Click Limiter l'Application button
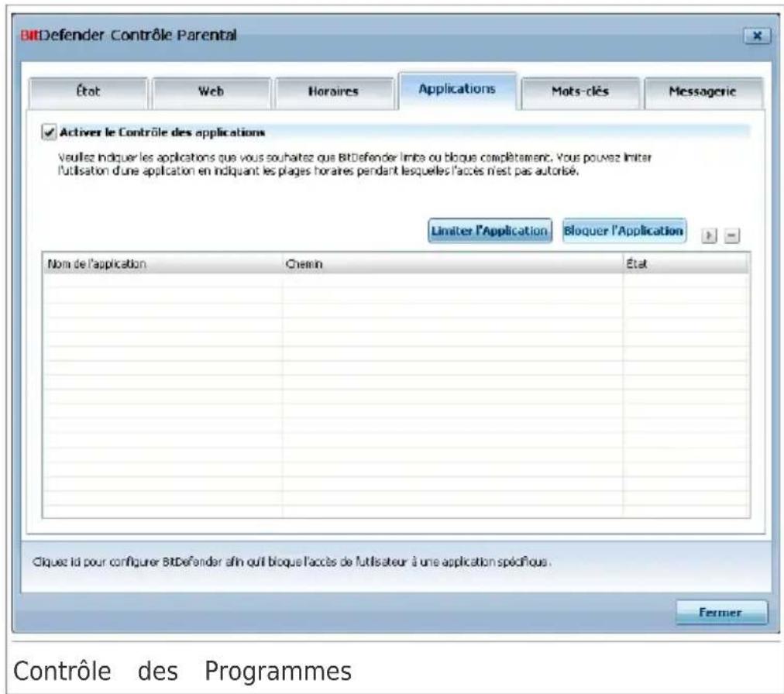The image size is (784, 694). [x=490, y=231]
